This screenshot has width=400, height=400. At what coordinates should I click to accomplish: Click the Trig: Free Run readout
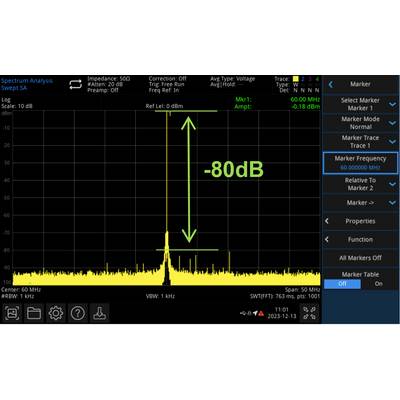[x=166, y=85]
